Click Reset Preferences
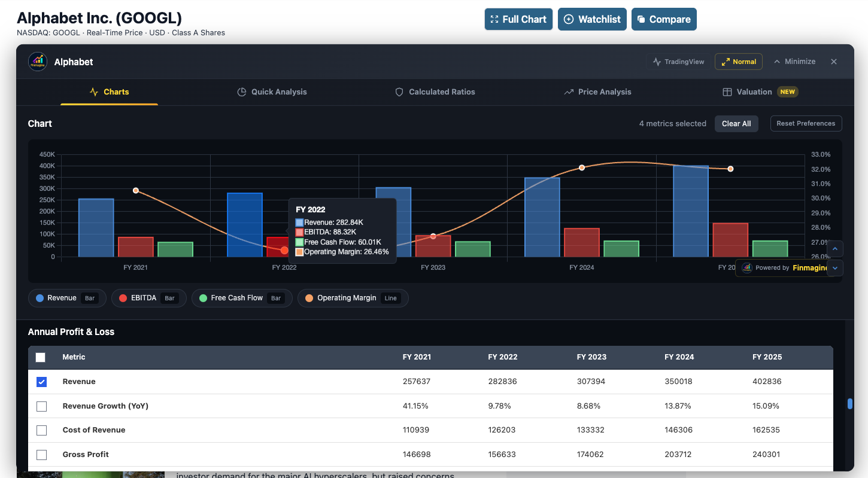The width and height of the screenshot is (868, 478). pyautogui.click(x=806, y=123)
